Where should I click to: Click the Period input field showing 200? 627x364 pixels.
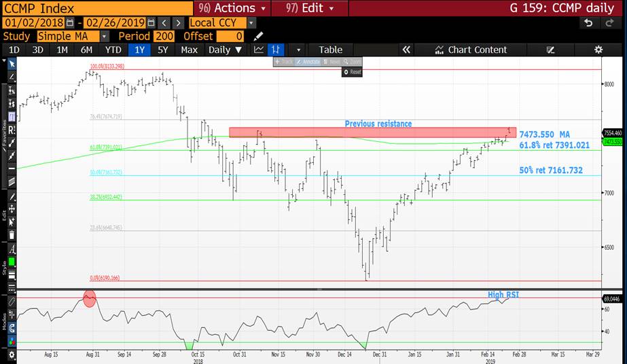point(164,36)
